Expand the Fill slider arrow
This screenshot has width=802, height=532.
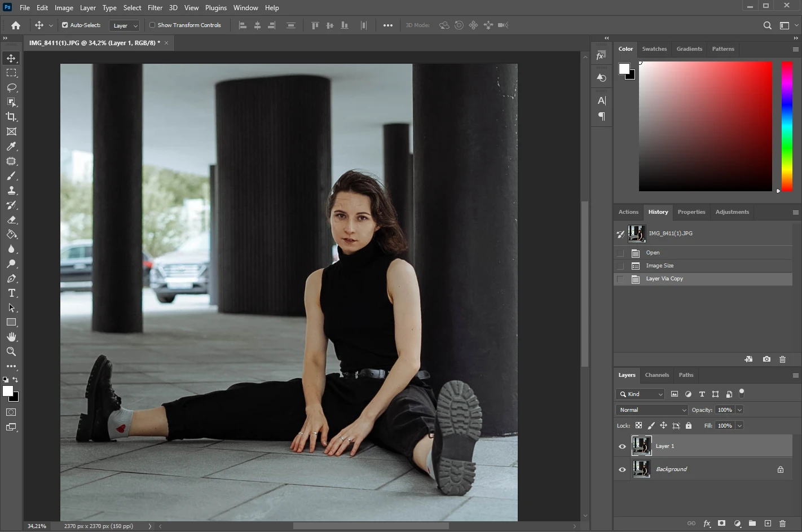coord(739,425)
